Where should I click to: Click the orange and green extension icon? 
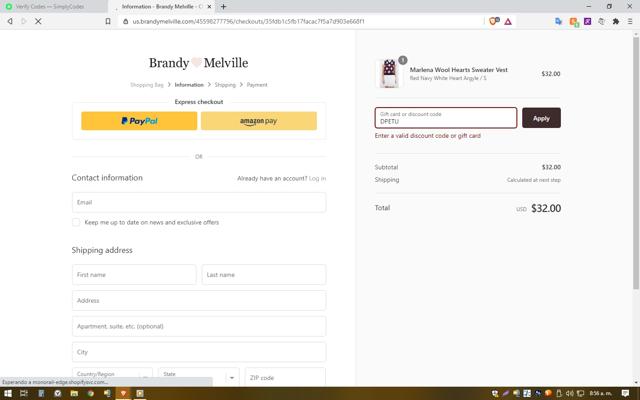[574, 22]
